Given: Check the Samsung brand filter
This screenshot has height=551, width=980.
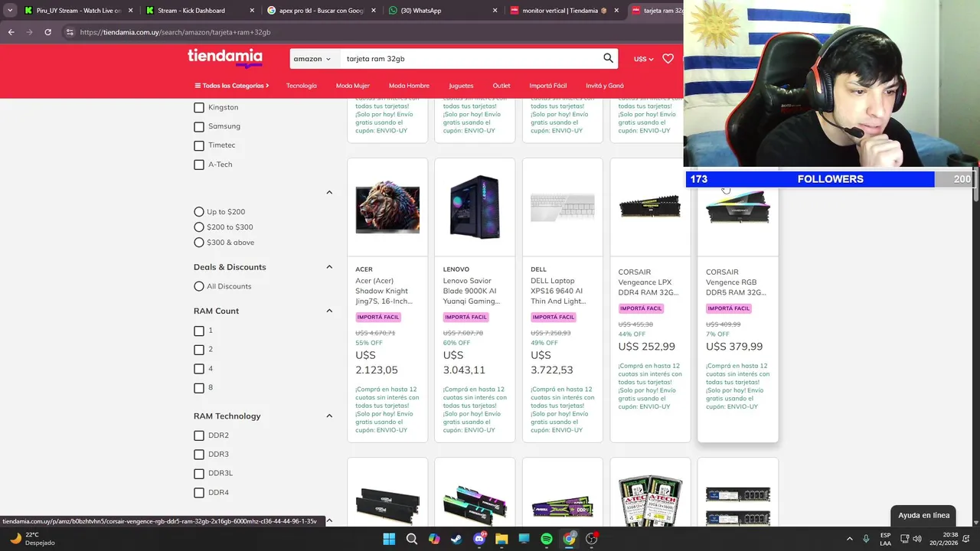Looking at the screenshot, I should 199,127.
